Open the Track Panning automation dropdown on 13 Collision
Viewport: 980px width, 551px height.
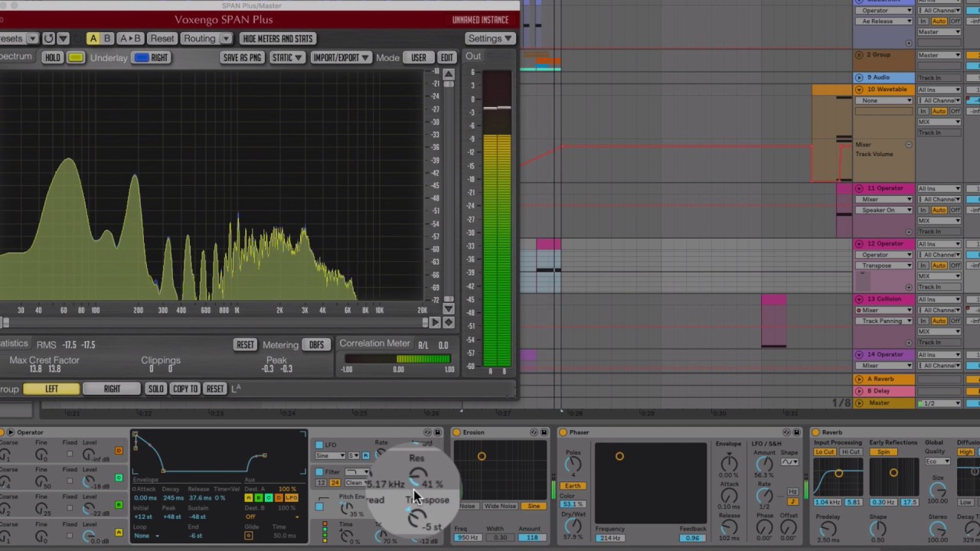pyautogui.click(x=885, y=321)
